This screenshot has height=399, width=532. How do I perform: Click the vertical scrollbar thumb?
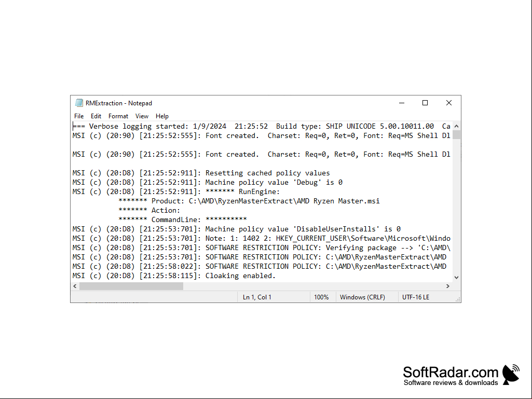click(457, 135)
